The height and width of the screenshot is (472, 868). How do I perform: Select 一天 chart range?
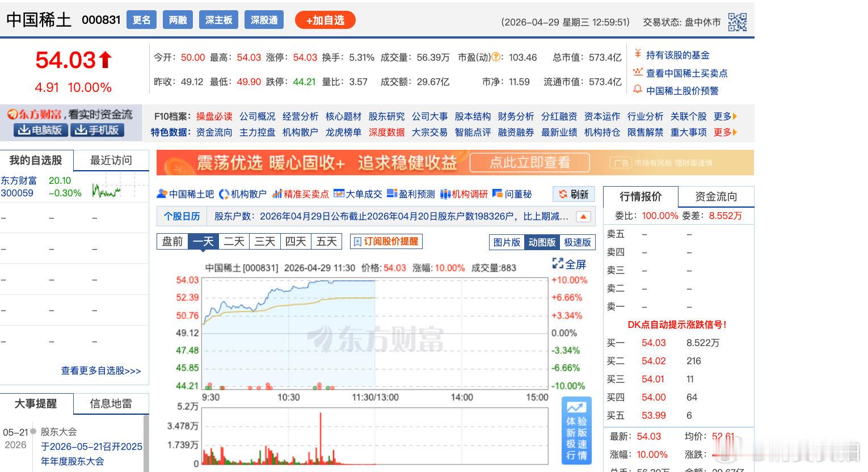(203, 242)
